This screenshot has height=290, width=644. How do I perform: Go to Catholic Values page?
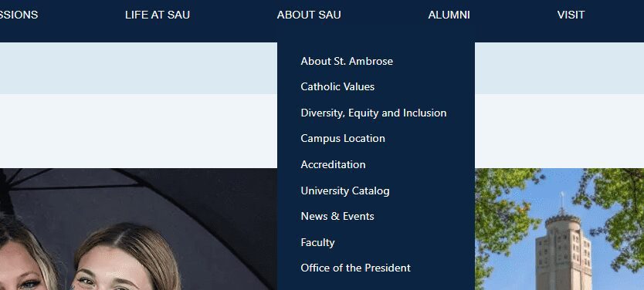tap(337, 86)
